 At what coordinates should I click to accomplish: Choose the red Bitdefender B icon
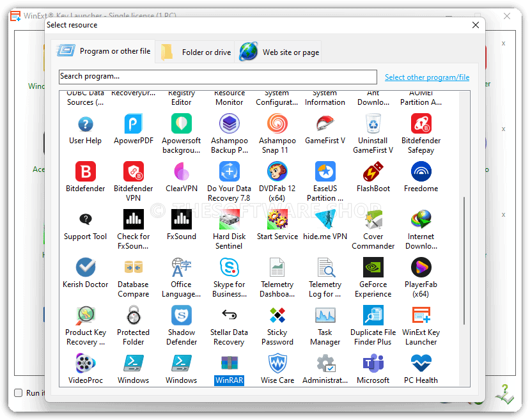click(86, 172)
